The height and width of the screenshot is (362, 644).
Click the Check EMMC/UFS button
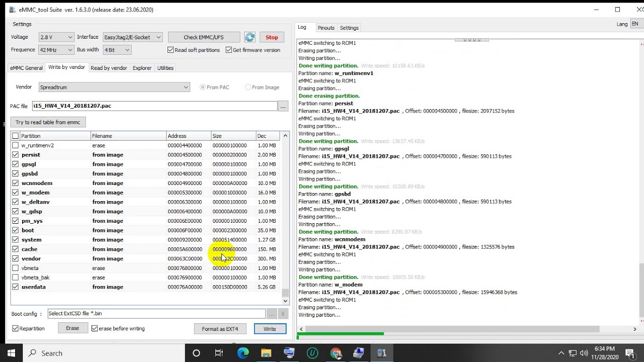pos(204,37)
